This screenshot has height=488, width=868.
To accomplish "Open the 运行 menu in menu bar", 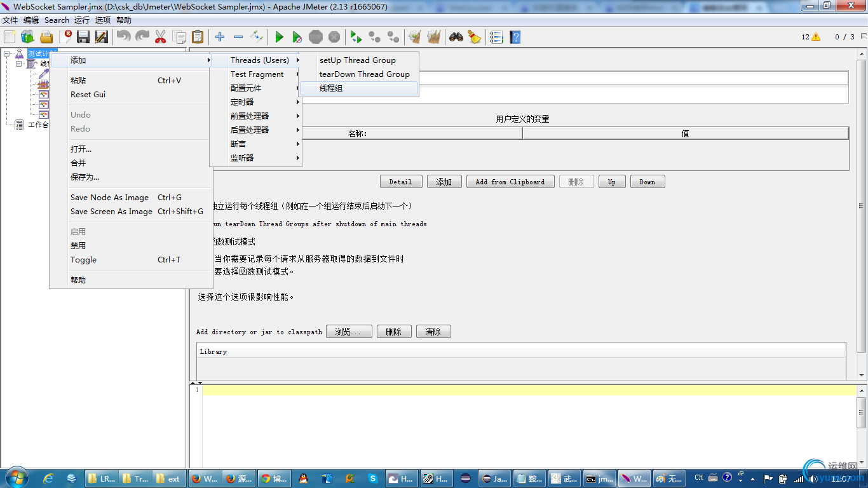I will tap(82, 20).
